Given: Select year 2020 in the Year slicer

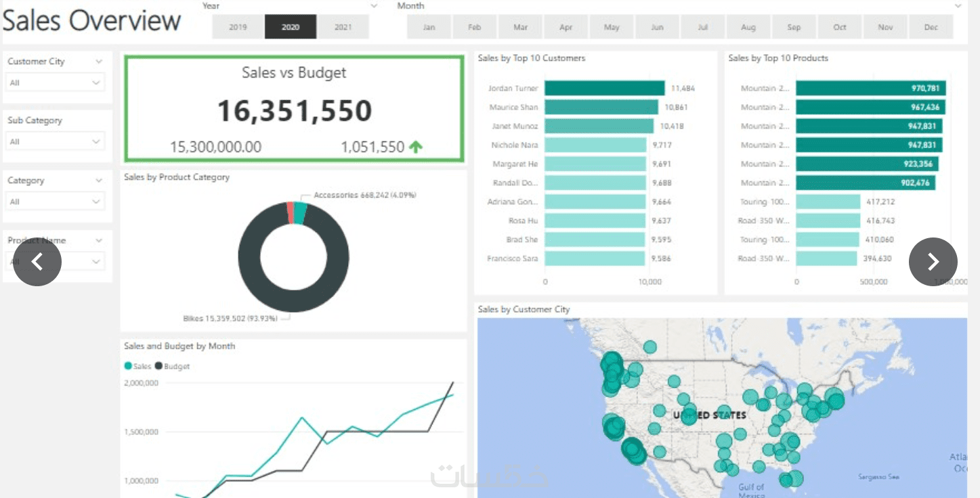Looking at the screenshot, I should tap(291, 27).
